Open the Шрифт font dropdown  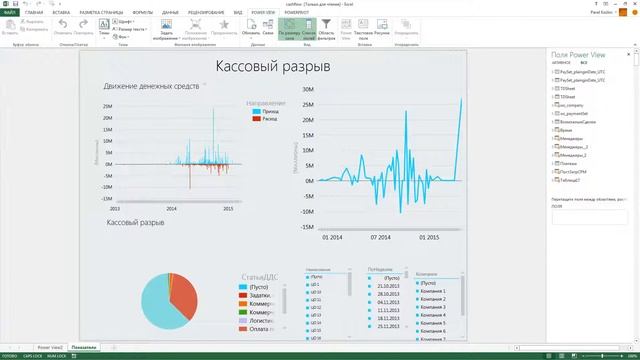pos(124,22)
